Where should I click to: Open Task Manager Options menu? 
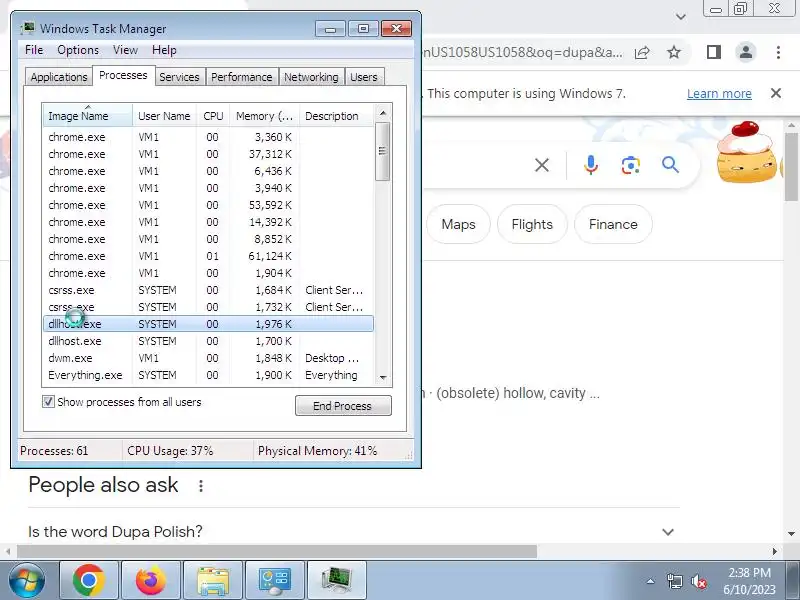[78, 50]
